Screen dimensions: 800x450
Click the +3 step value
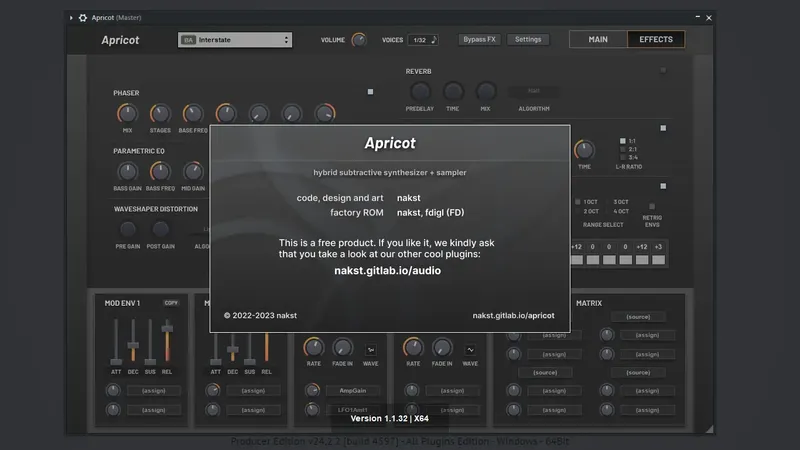click(658, 247)
